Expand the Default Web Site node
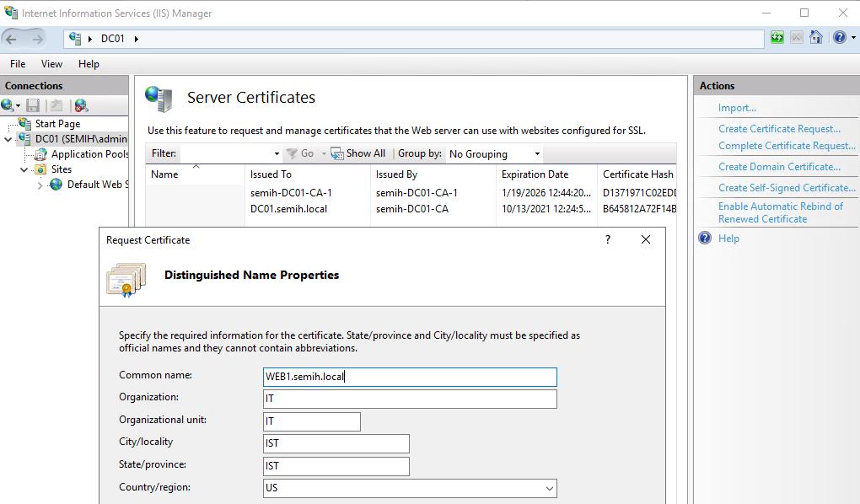860x504 pixels. pyautogui.click(x=40, y=185)
